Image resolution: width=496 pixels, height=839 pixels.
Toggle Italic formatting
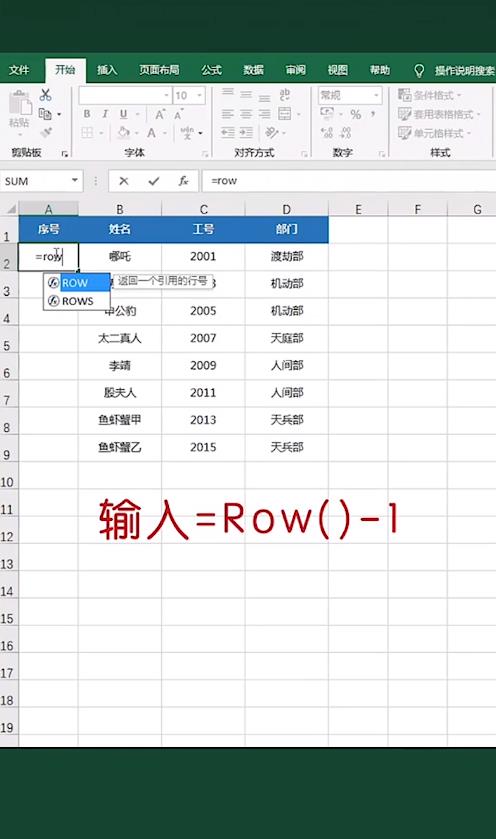pyautogui.click(x=105, y=114)
